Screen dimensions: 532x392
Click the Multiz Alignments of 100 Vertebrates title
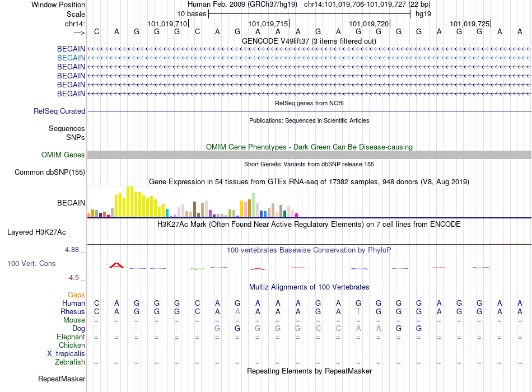[x=309, y=287]
